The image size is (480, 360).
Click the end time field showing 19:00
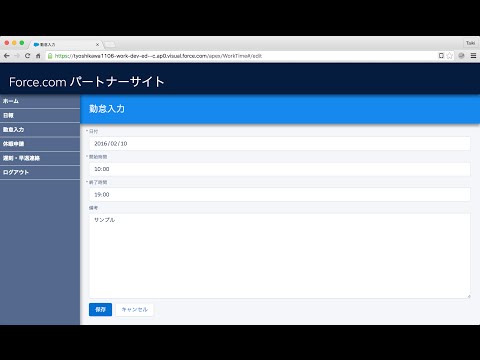tap(279, 194)
